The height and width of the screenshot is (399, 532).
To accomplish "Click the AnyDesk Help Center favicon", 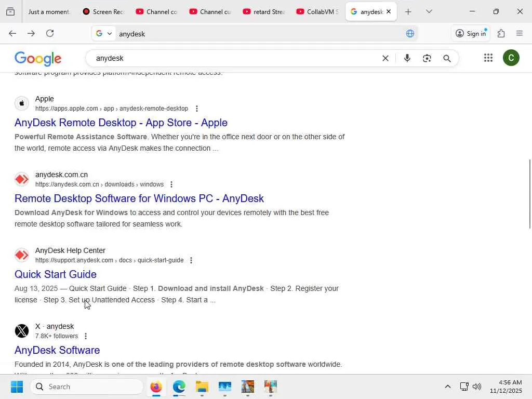I will click(x=22, y=255).
